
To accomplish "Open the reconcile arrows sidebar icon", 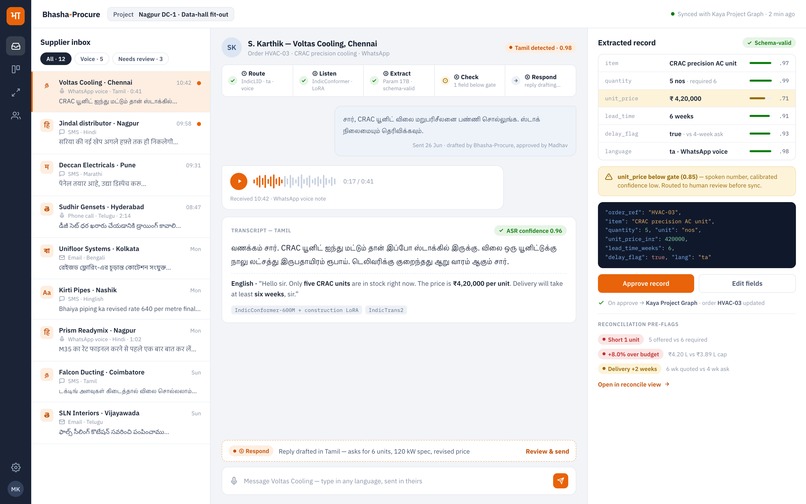I will [15, 93].
